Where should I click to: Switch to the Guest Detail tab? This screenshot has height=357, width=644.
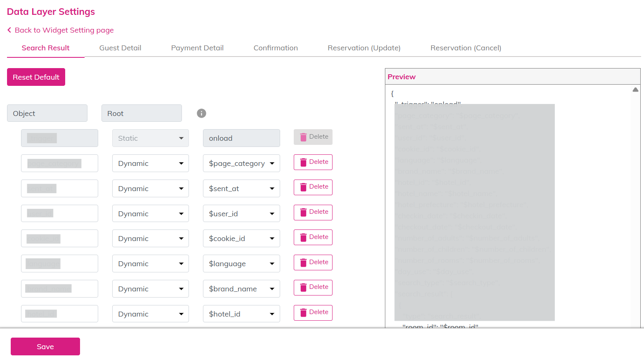point(120,48)
